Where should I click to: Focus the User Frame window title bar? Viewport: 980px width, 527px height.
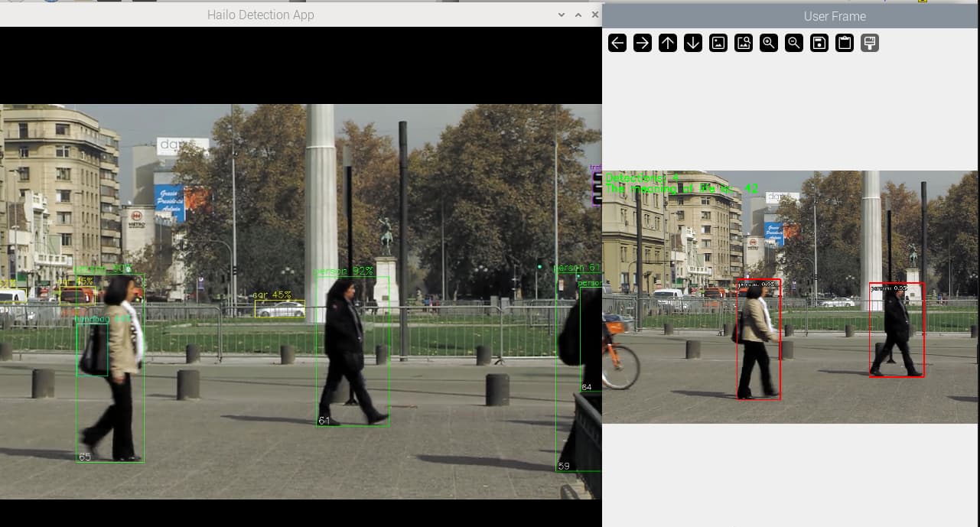[834, 16]
